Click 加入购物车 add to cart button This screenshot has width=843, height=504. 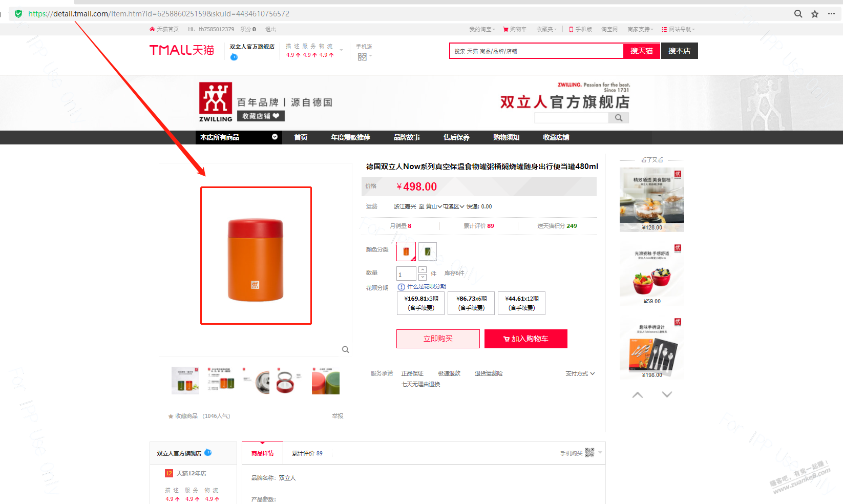tap(526, 339)
